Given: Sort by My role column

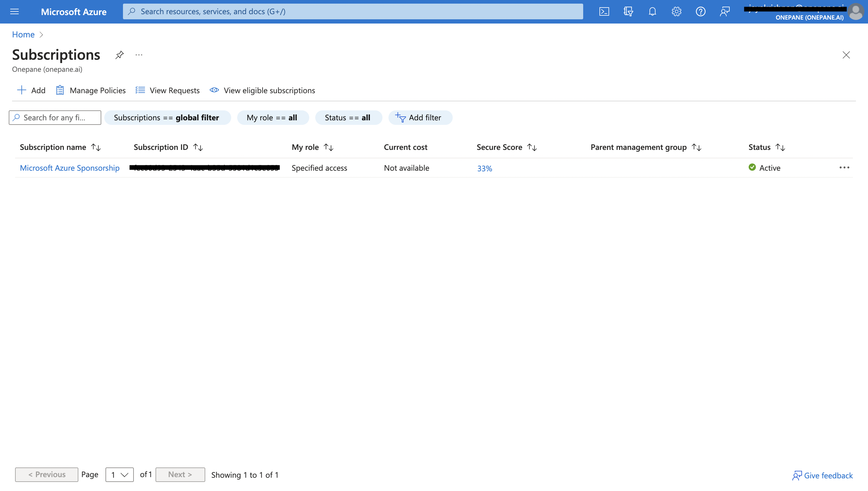Looking at the screenshot, I should click(x=312, y=147).
